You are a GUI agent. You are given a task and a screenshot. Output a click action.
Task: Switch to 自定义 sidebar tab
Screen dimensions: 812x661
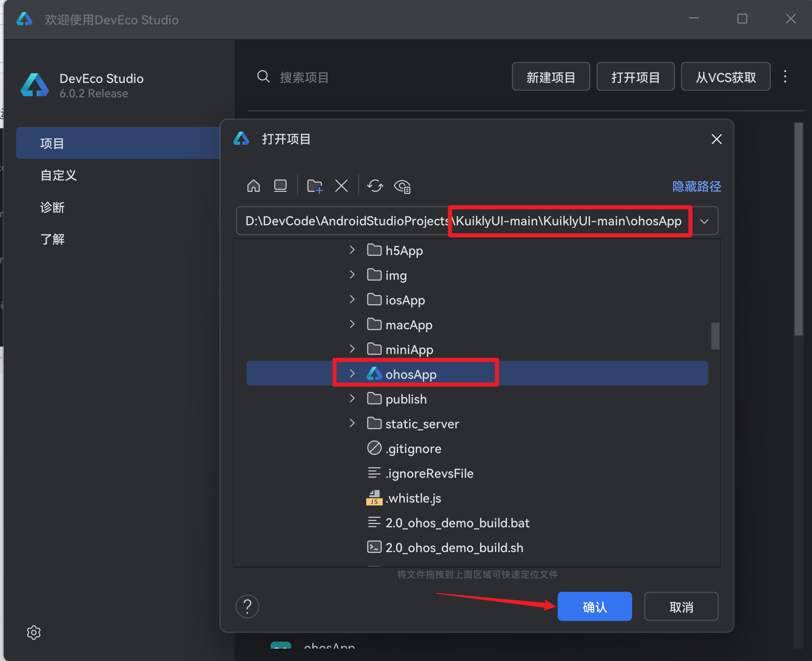[59, 175]
